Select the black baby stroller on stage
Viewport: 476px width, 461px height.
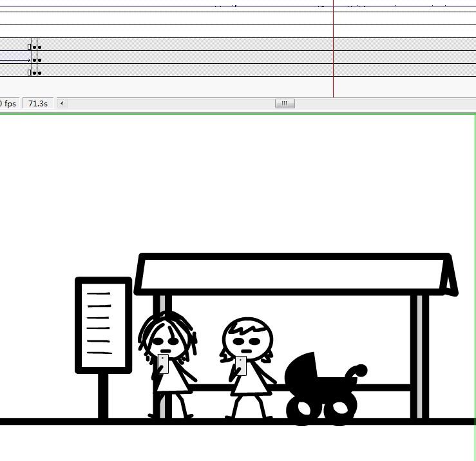click(325, 390)
